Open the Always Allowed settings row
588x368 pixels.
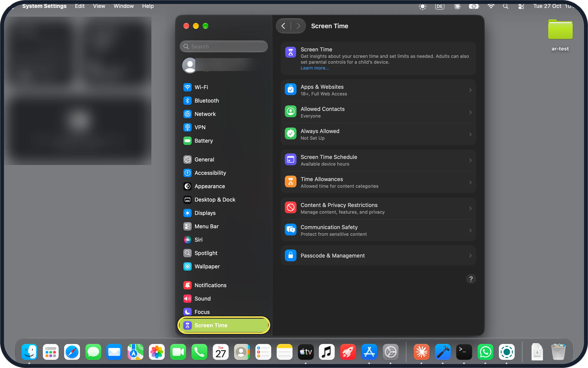(x=378, y=134)
